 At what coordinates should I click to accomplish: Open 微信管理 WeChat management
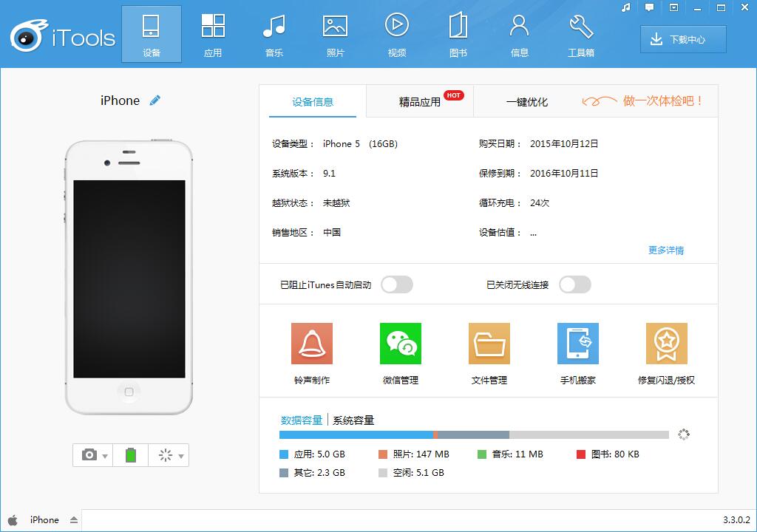400,344
